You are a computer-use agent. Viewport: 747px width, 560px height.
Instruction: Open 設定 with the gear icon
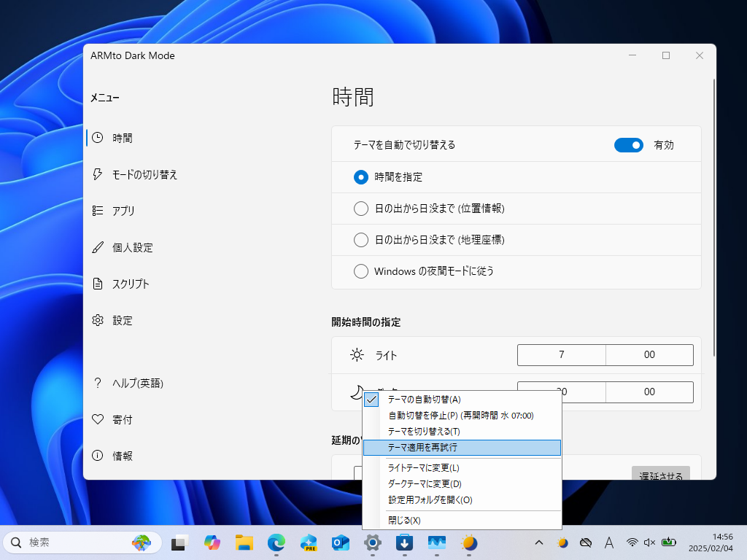pyautogui.click(x=97, y=320)
